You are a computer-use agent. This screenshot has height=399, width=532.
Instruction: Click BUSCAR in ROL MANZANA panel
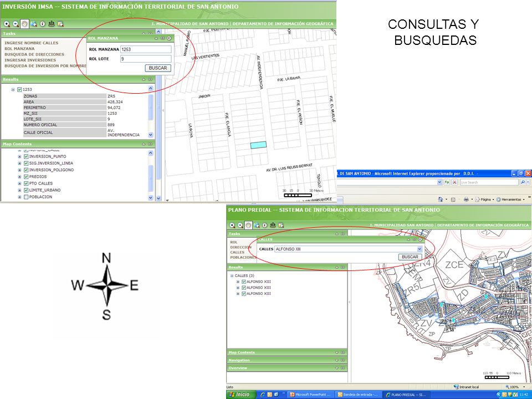click(158, 68)
